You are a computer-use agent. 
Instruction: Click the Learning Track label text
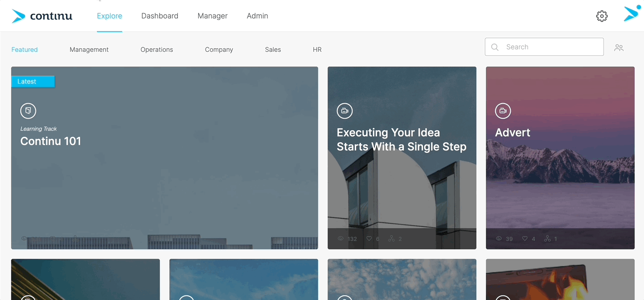click(x=39, y=129)
